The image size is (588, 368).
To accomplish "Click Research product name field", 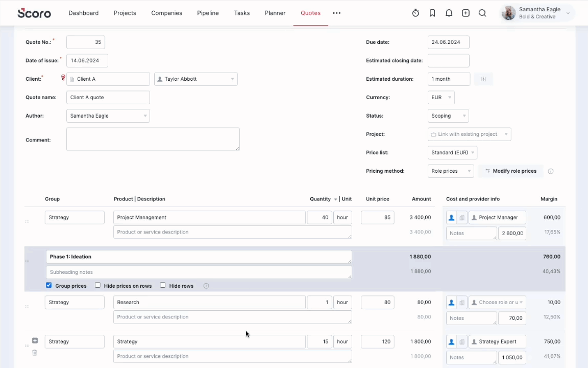I will click(x=209, y=302).
